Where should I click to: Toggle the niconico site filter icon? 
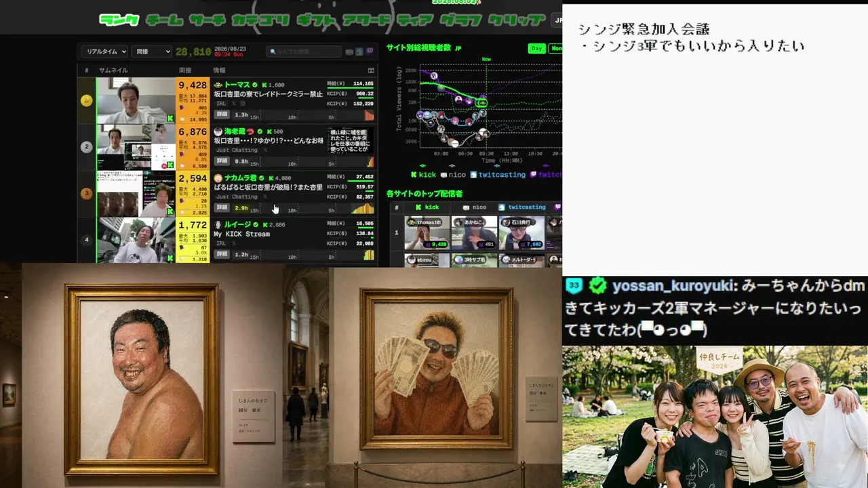[349, 52]
